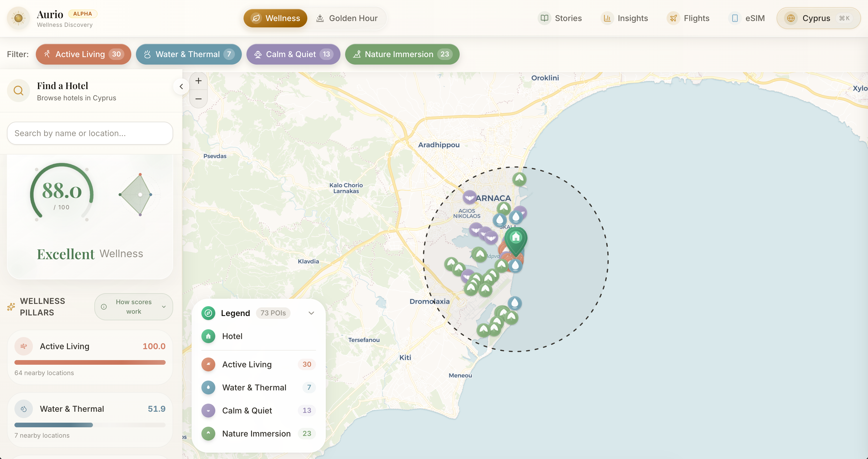Click the eSIM phone icon
868x459 pixels.
735,18
